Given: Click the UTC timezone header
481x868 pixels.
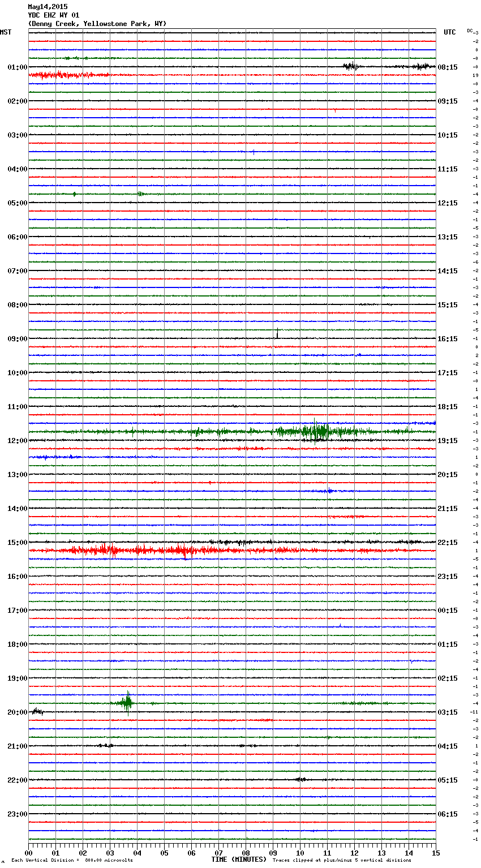Looking at the screenshot, I should (450, 32).
